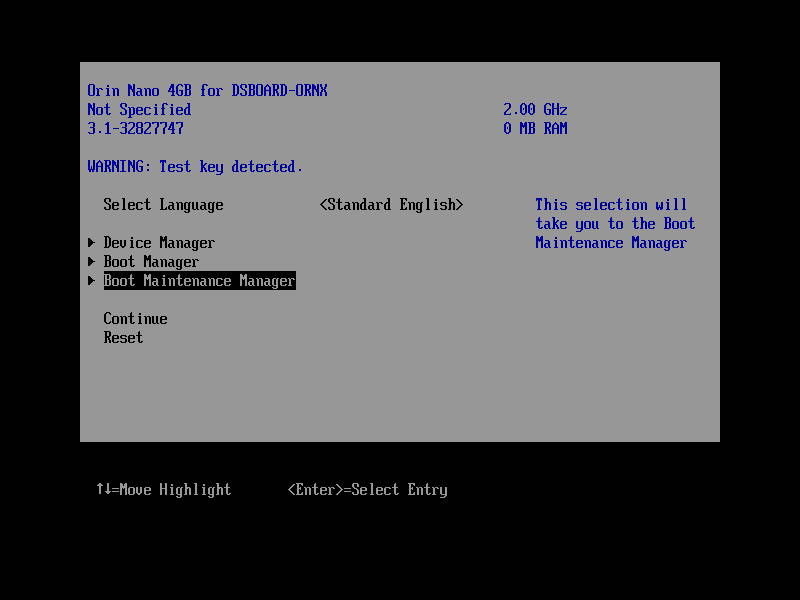Expand the Device Manager entry arrow
This screenshot has width=800, height=600.
(92, 242)
